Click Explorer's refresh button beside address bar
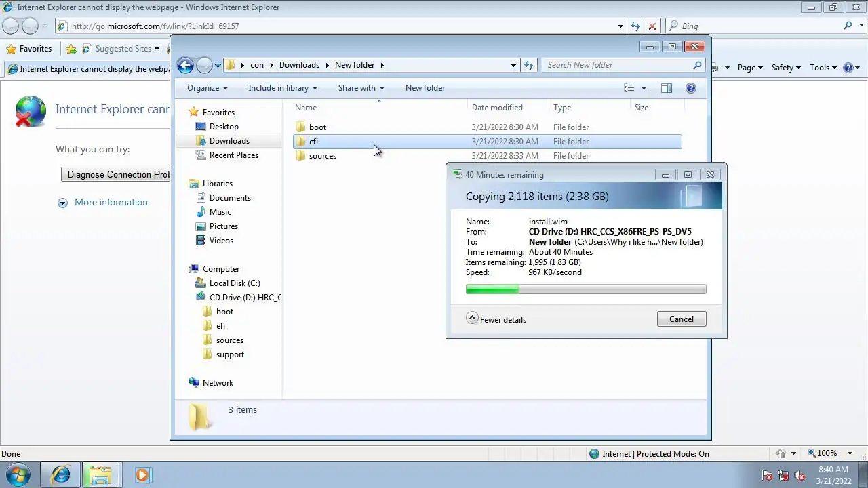The width and height of the screenshot is (868, 488). pos(529,65)
